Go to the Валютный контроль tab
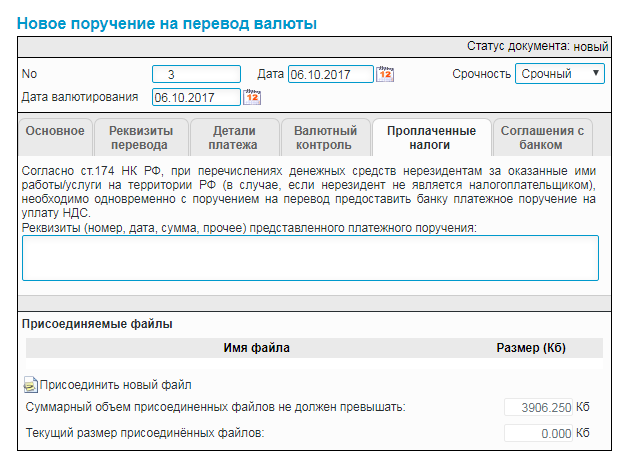Image resolution: width=630 pixels, height=462 pixels. click(325, 137)
